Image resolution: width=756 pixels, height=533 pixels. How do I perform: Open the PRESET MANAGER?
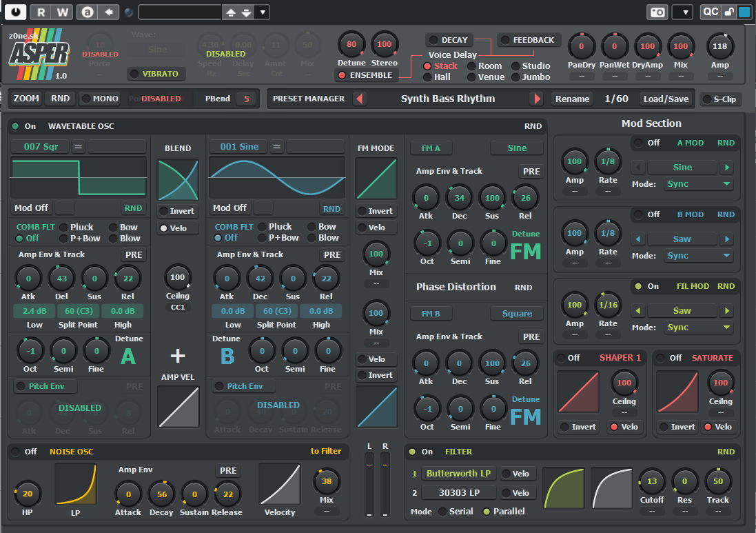point(308,99)
